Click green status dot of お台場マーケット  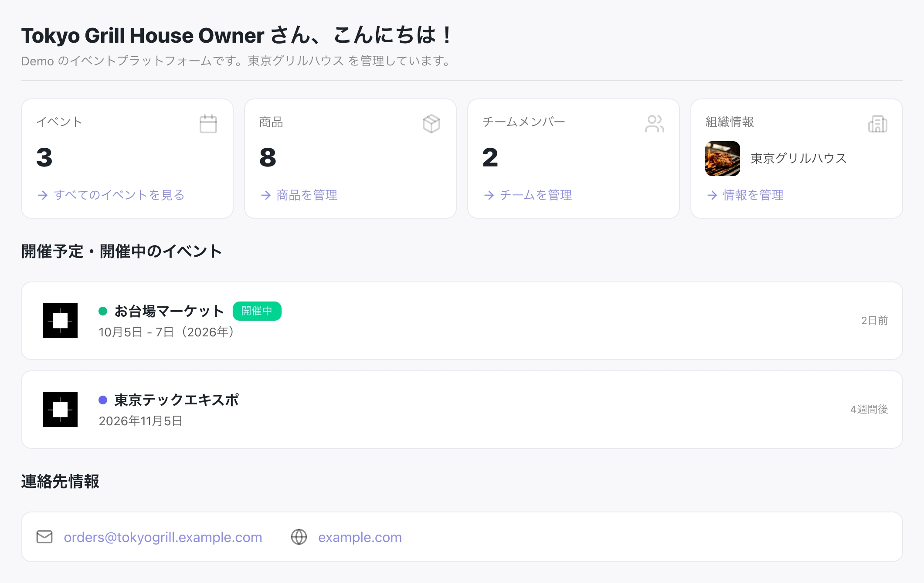pos(103,311)
